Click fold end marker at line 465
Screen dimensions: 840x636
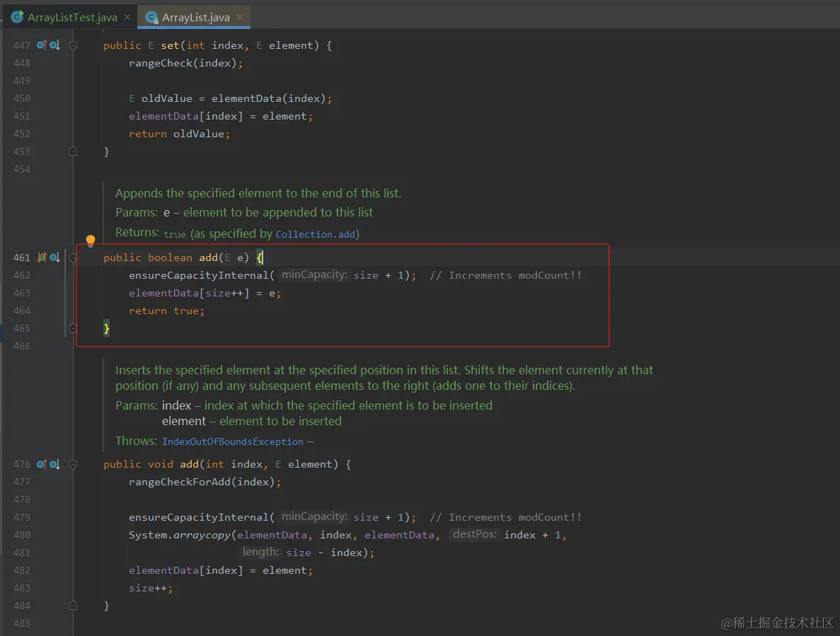coord(74,328)
